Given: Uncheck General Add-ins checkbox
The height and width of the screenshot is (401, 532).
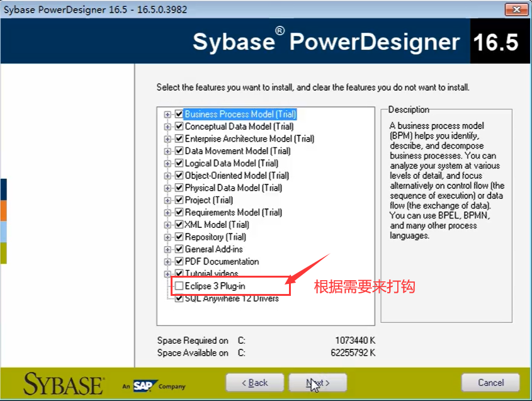Looking at the screenshot, I should pos(179,249).
